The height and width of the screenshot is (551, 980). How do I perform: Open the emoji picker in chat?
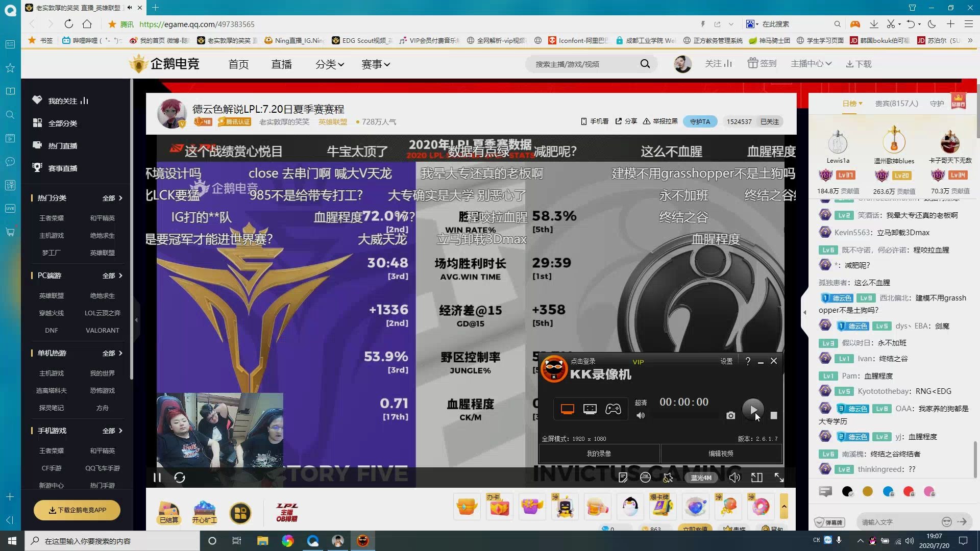[946, 521]
